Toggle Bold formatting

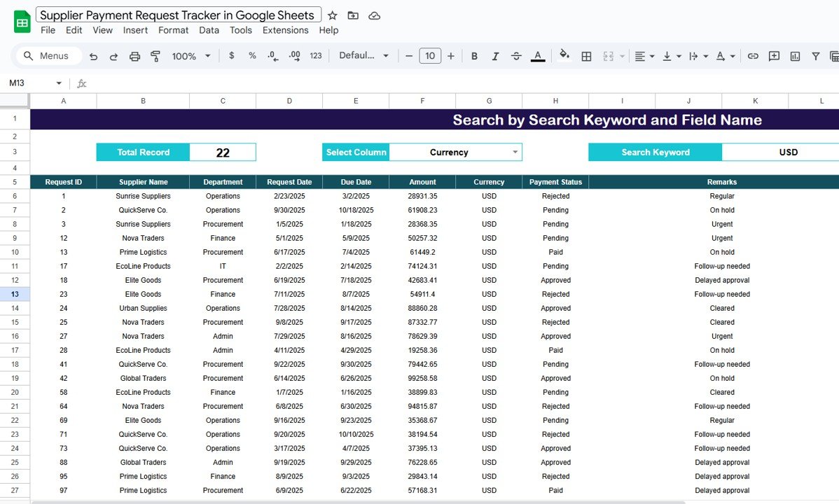474,56
